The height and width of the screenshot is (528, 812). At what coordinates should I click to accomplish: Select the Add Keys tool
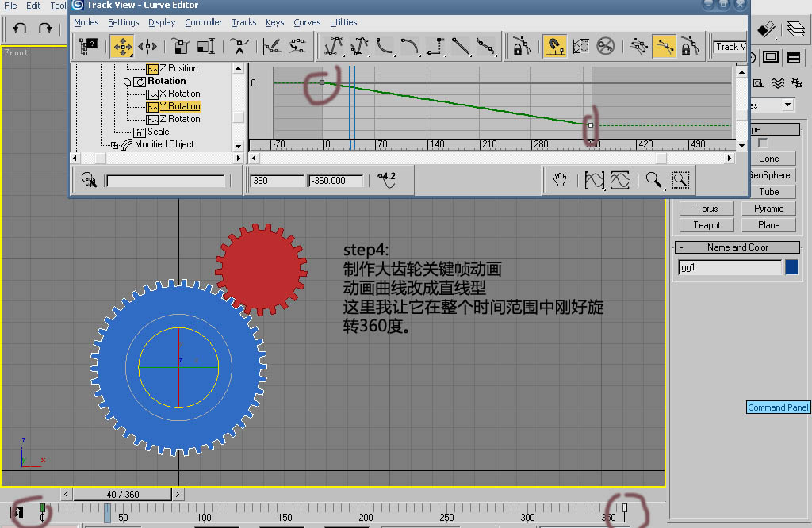239,47
